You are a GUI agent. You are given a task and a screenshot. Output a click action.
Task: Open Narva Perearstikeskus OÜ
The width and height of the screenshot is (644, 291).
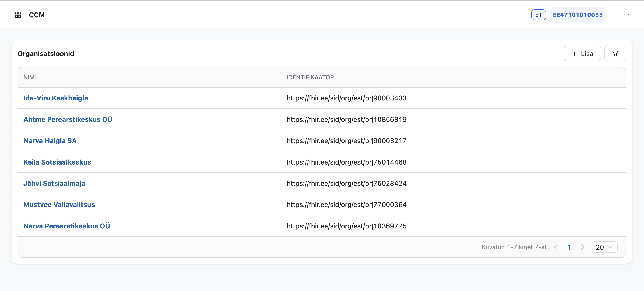click(67, 226)
